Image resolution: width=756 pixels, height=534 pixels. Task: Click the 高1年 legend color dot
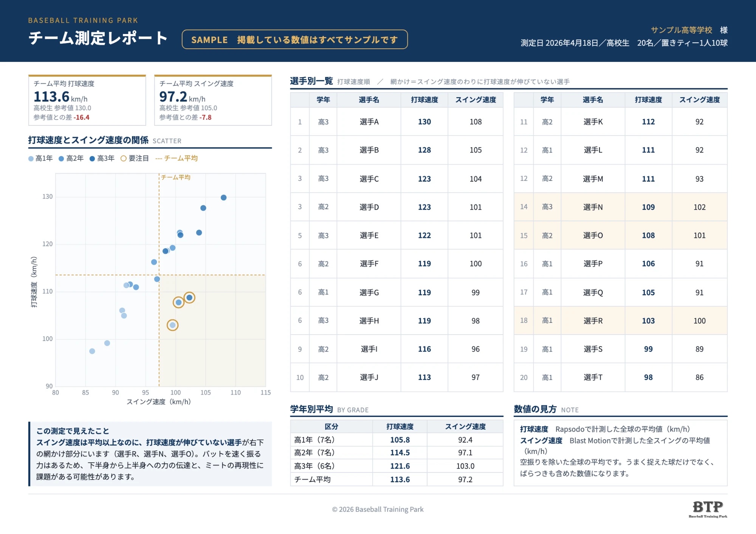coord(31,159)
